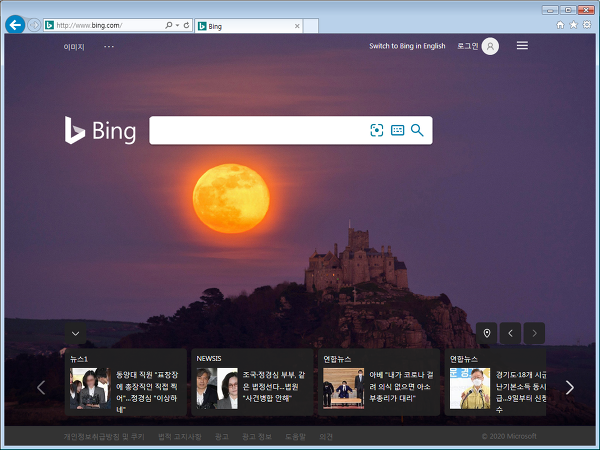
Task: Open the on-screen keyboard icon
Action: 398,130
